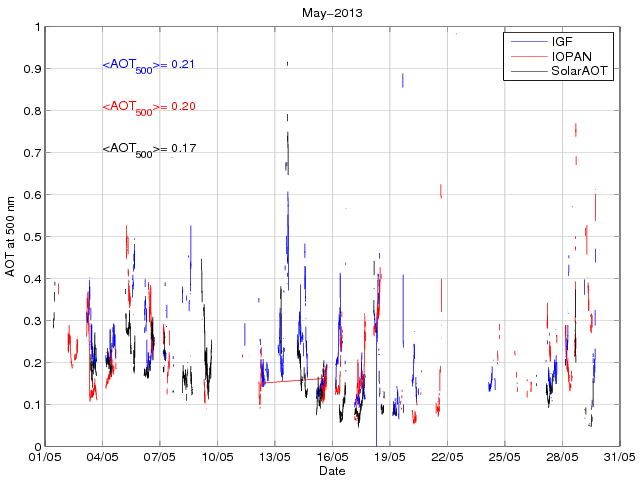Image resolution: width=640 pixels, height=480 pixels.
Task: Click the 0.9 y-axis tick label
Action: pos(31,69)
